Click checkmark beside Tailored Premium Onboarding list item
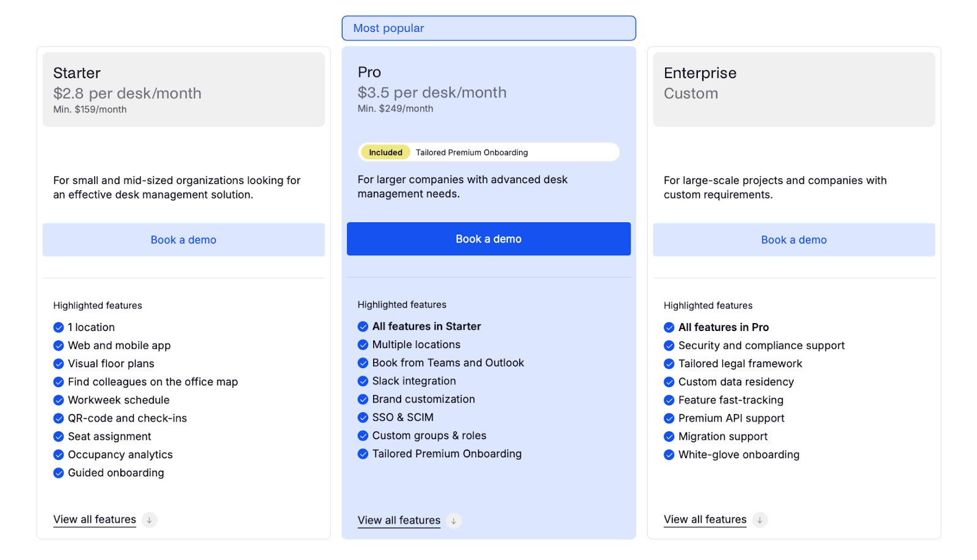The image size is (977, 560). (363, 454)
